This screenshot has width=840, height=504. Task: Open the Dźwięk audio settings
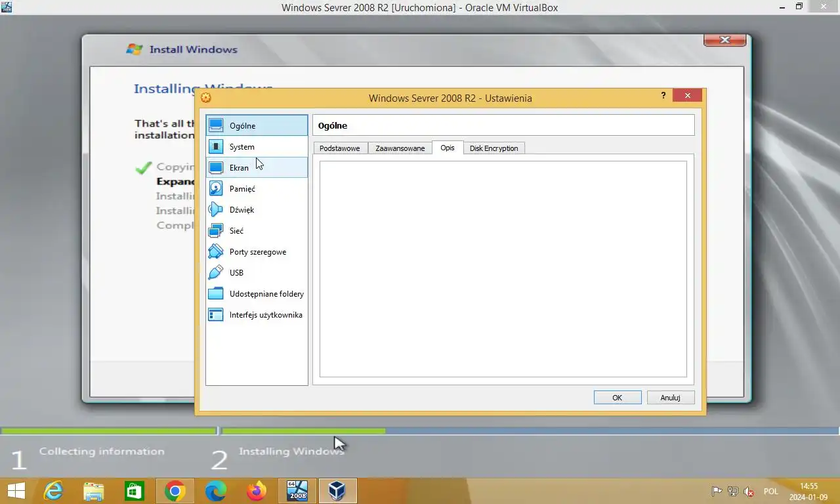pos(257,209)
